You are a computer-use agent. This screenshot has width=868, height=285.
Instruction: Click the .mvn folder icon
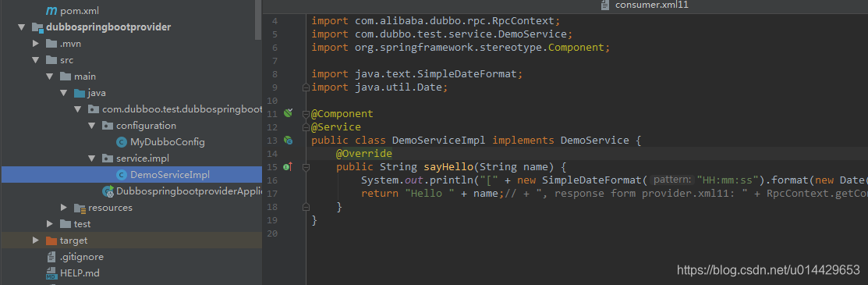[x=51, y=43]
